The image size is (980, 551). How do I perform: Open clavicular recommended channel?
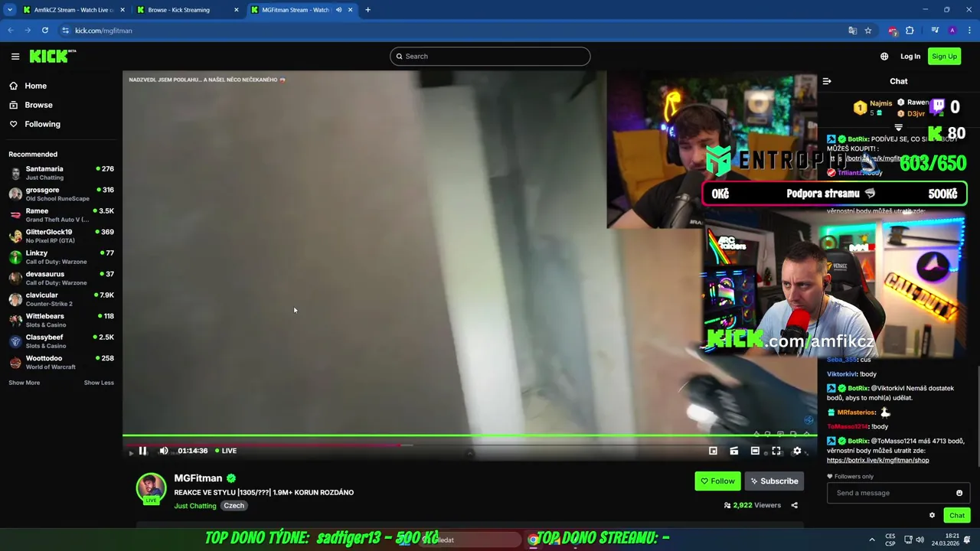61,299
